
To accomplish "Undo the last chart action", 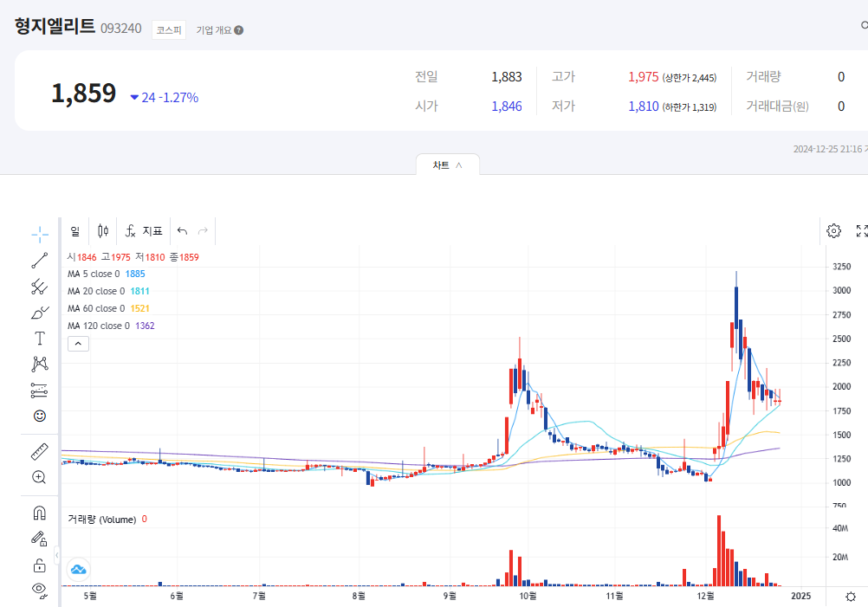I will tap(182, 230).
